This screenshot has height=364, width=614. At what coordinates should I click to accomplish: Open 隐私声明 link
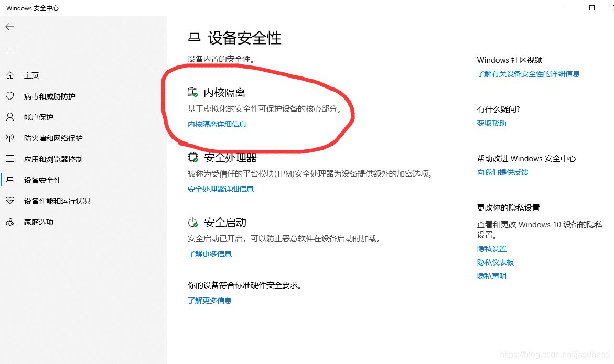(x=491, y=276)
